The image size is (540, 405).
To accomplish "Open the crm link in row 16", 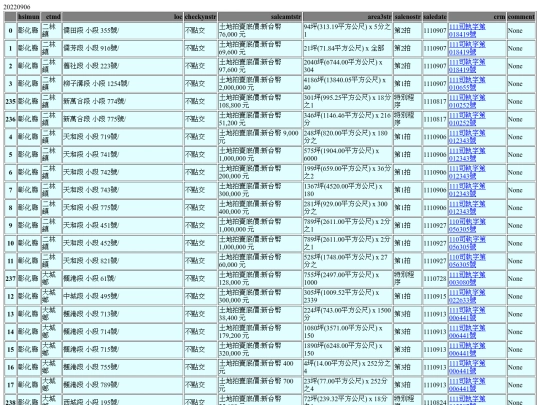I will tap(467, 367).
